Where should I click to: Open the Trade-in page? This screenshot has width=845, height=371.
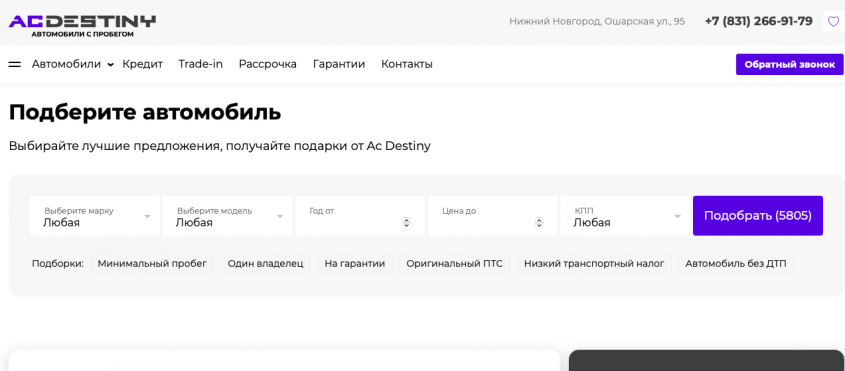200,64
